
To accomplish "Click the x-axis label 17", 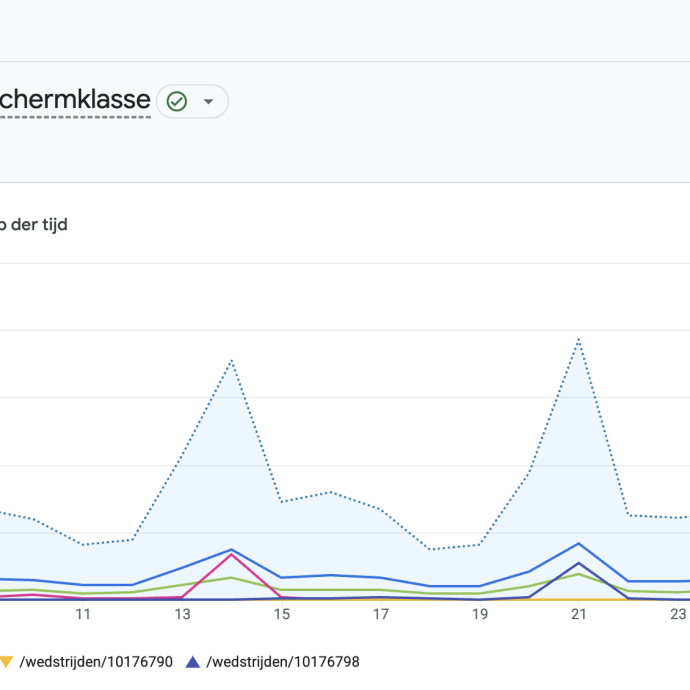I will (x=381, y=614).
